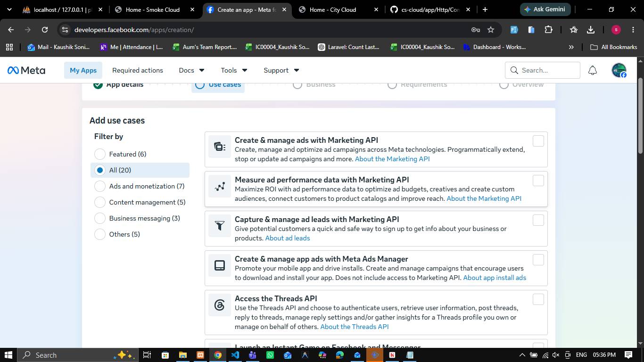Image resolution: width=644 pixels, height=362 pixels.
Task: Expand the Support dropdown
Action: coord(281,70)
